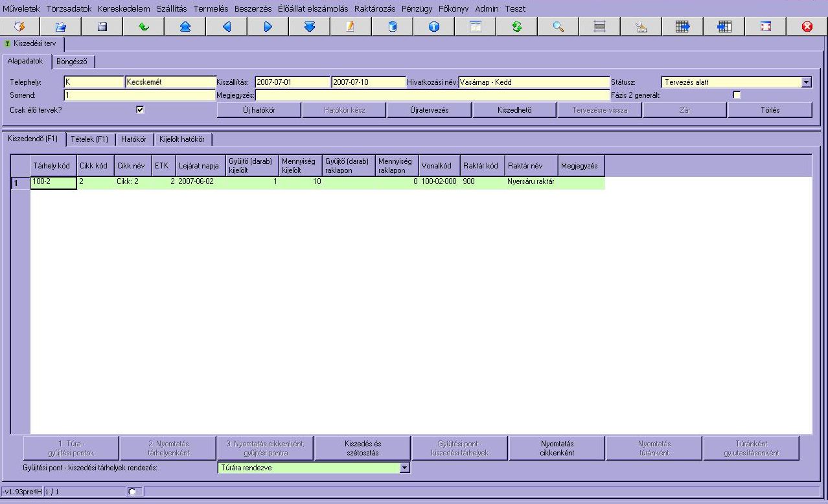
Task: Click the blue database cylinder icon
Action: pyautogui.click(x=393, y=27)
